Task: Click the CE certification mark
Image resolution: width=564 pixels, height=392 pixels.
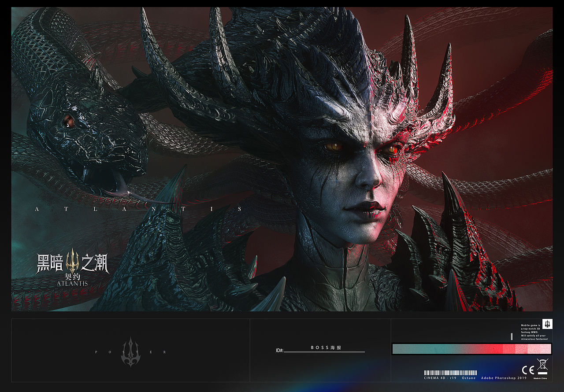Action: 528,370
